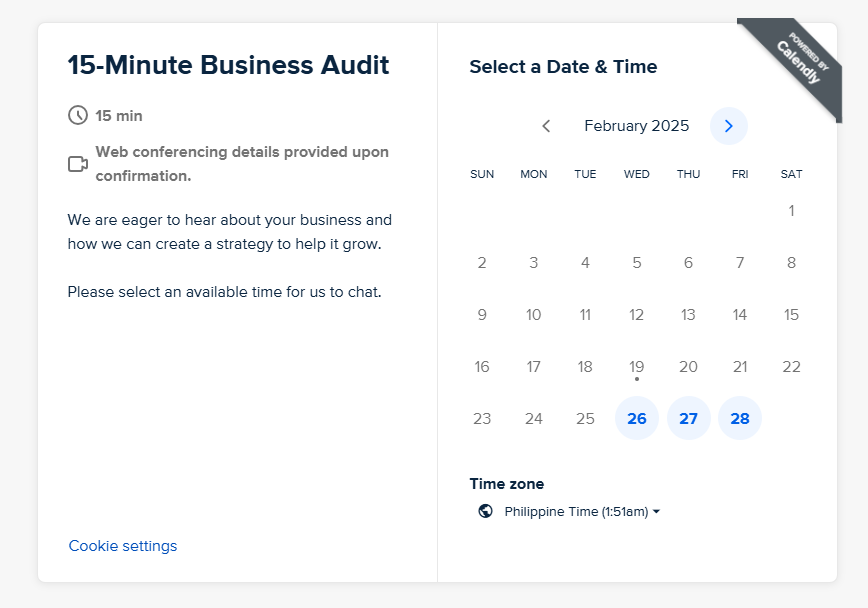
Task: Choose Friday, February 28
Action: click(740, 418)
